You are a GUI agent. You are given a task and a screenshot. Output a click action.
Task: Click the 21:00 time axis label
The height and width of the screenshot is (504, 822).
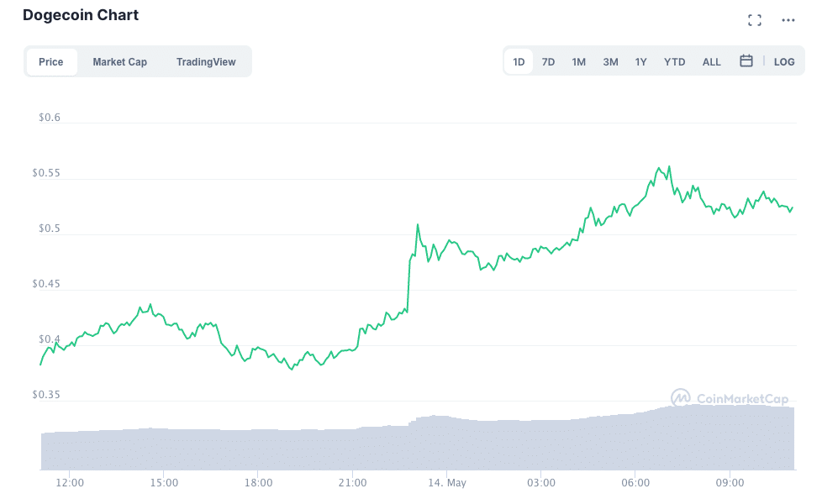[x=353, y=483]
